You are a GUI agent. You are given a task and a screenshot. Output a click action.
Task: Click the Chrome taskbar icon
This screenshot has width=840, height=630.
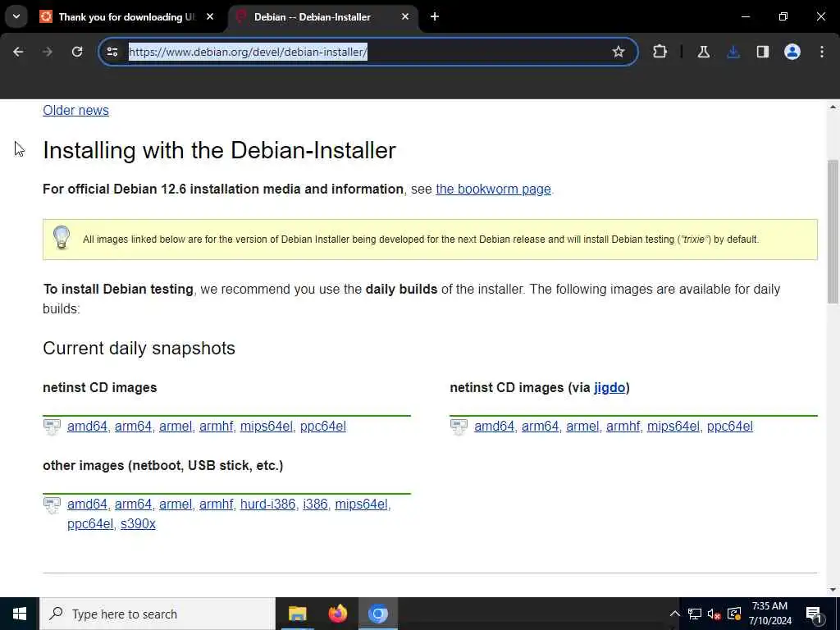[377, 614]
